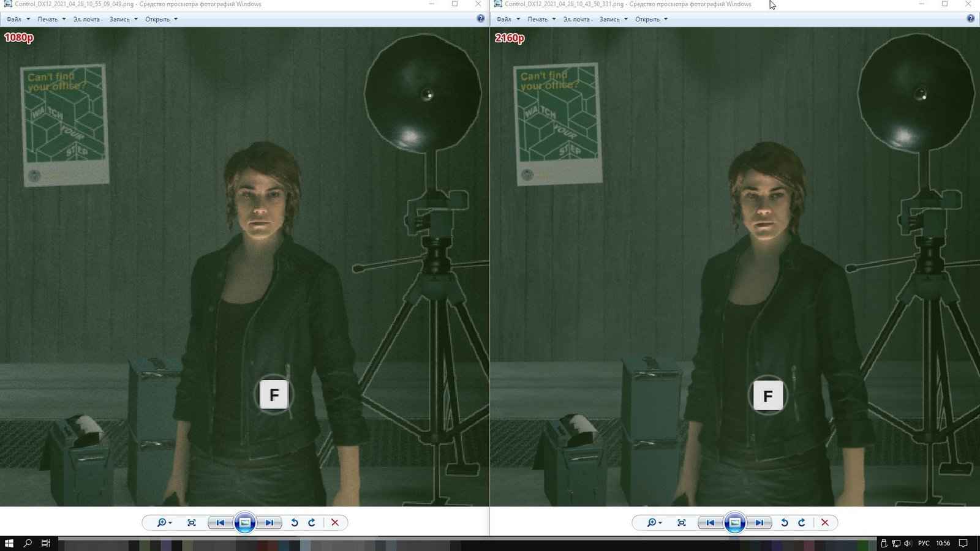Rotate clockwise in left viewer
This screenshot has height=551, width=980.
[312, 522]
